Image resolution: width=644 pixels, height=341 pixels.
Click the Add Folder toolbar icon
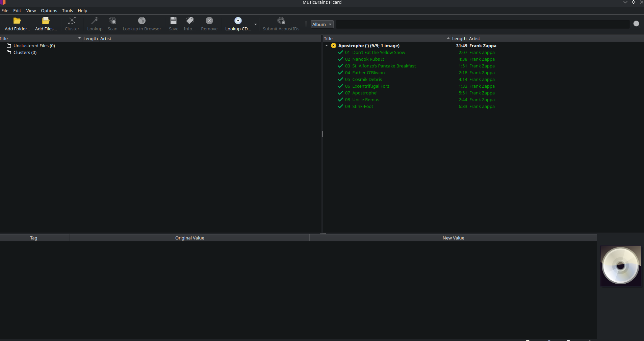[x=17, y=21]
